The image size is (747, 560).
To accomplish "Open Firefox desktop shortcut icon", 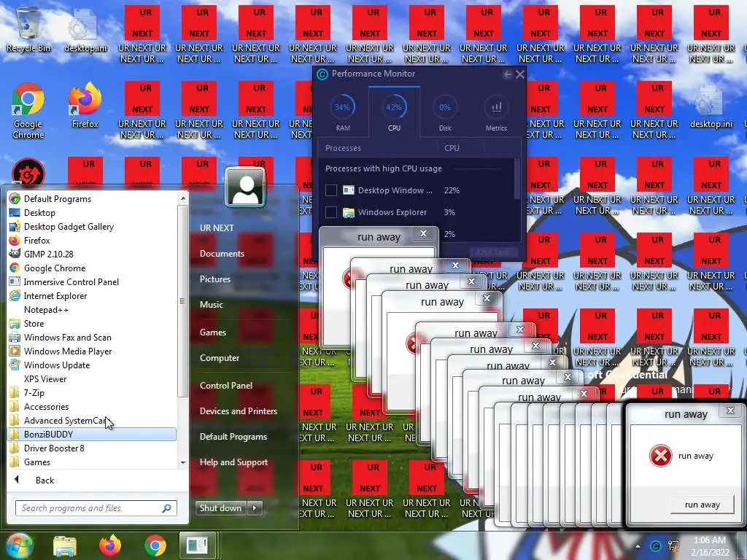I will 85,106.
